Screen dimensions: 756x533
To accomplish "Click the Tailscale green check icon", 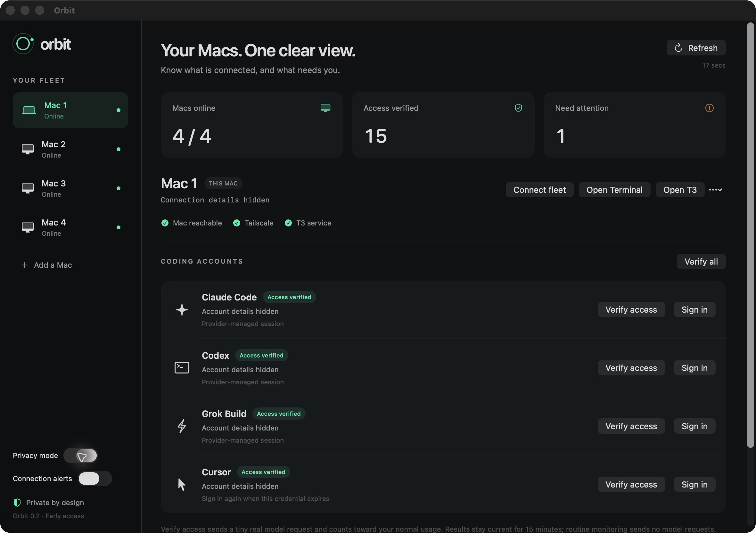I will 236,223.
